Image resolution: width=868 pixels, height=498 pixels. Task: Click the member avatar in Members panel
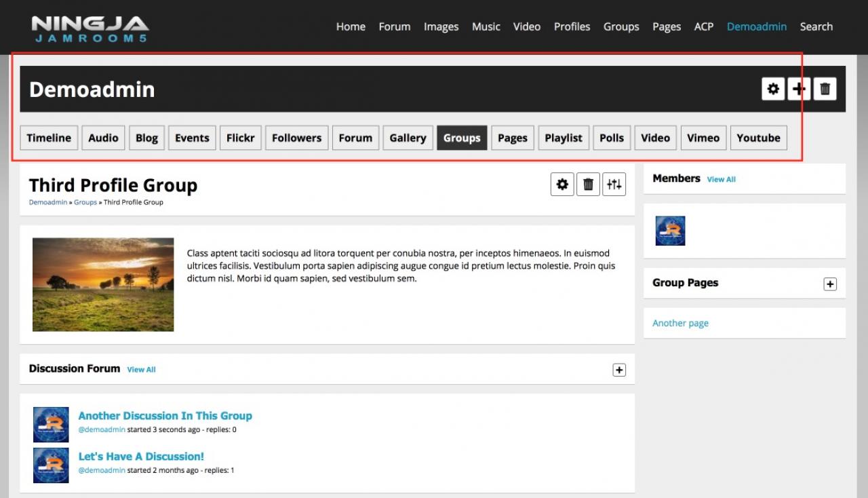click(x=670, y=231)
